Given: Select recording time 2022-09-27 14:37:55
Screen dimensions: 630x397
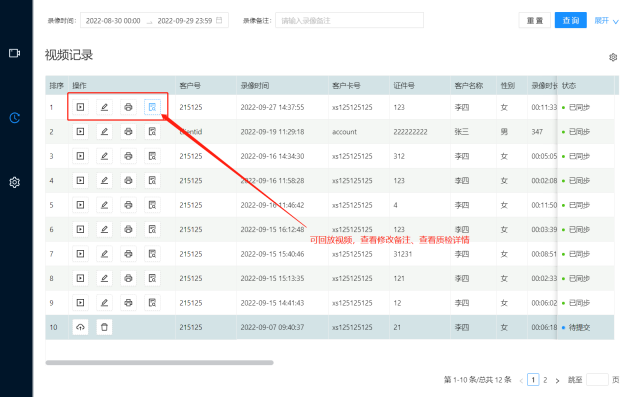Looking at the screenshot, I should coord(272,107).
